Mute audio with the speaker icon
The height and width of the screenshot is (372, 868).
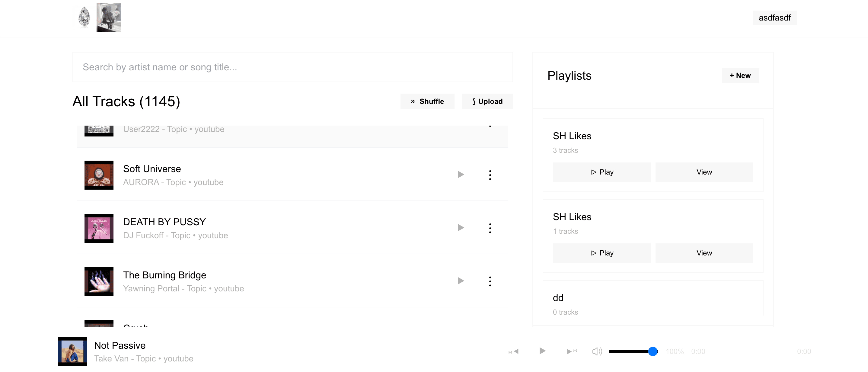(597, 351)
